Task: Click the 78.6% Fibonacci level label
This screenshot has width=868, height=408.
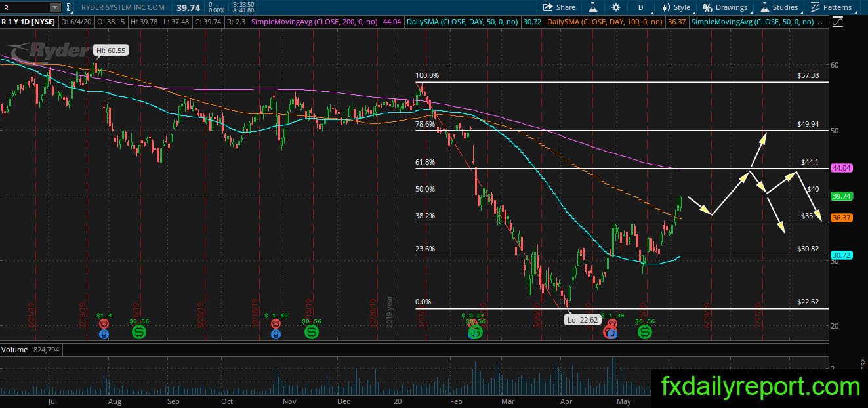Action: click(x=425, y=124)
